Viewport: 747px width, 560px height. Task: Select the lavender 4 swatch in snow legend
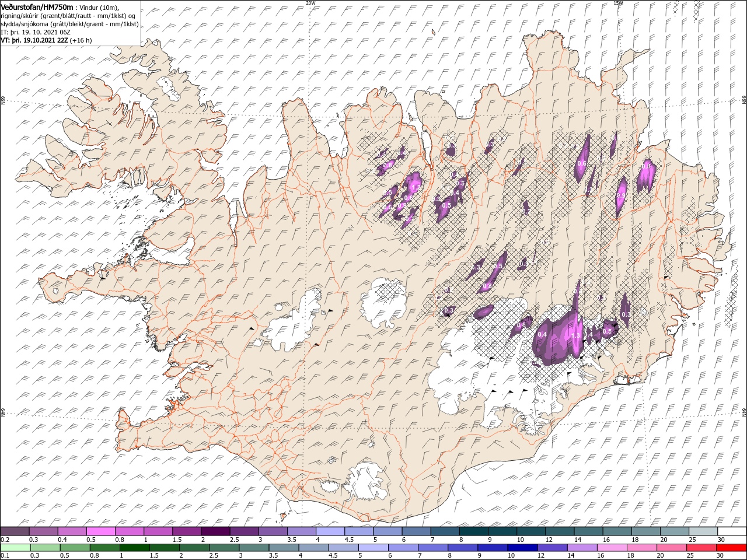click(x=330, y=531)
